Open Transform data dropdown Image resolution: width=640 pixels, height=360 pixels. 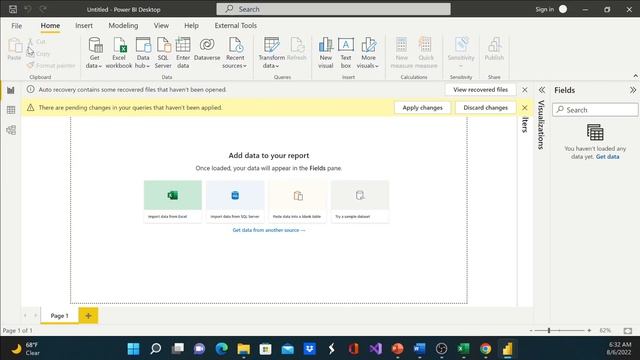[271, 53]
